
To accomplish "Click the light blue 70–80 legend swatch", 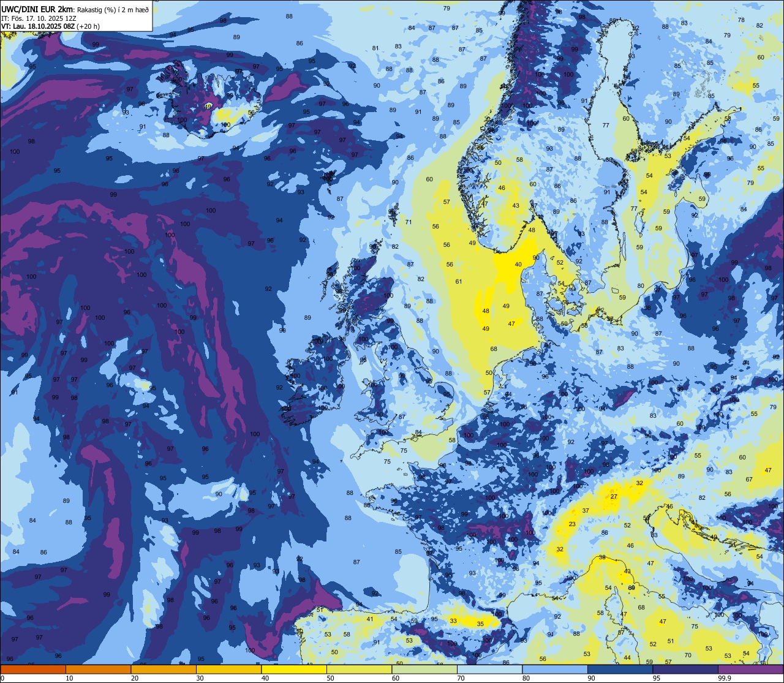I will [x=489, y=669].
